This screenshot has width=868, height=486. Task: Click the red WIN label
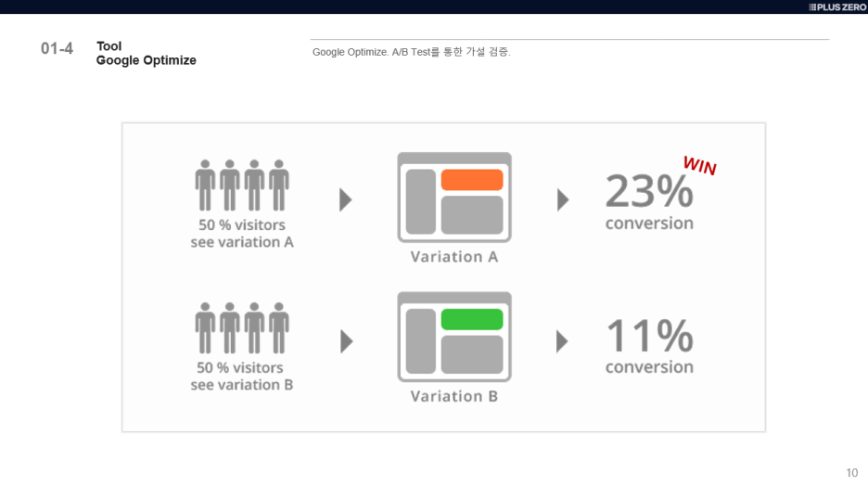point(699,166)
